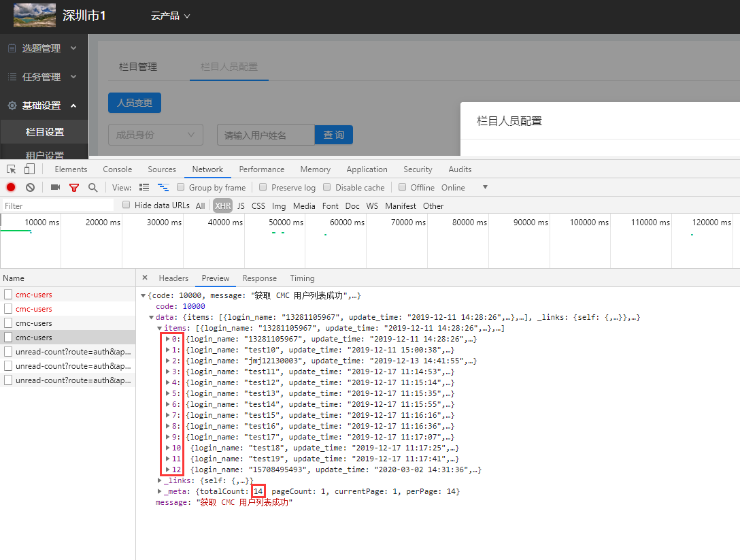Switch to the Console tab
Image resolution: width=740 pixels, height=560 pixels.
click(117, 169)
